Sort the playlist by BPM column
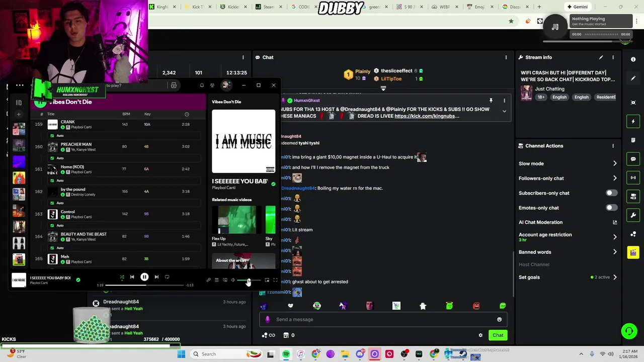The width and height of the screenshot is (644, 362). click(126, 114)
